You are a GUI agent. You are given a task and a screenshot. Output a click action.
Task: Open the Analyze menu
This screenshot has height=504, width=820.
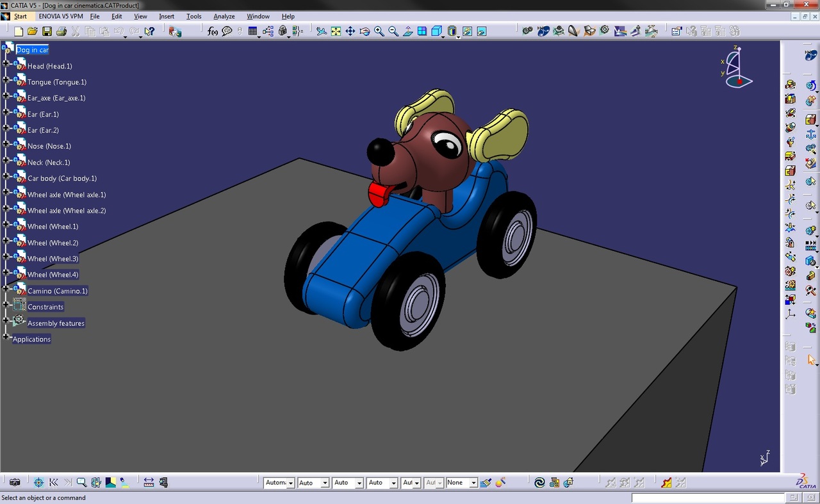[224, 16]
